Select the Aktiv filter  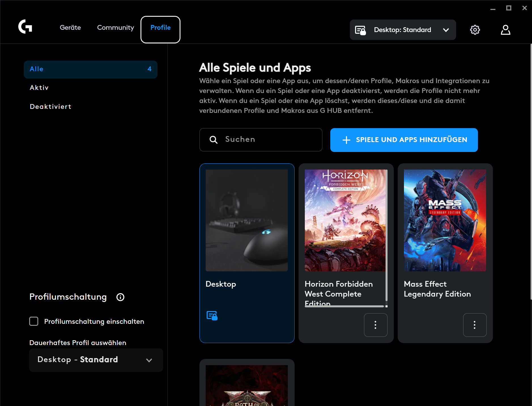pyautogui.click(x=39, y=88)
